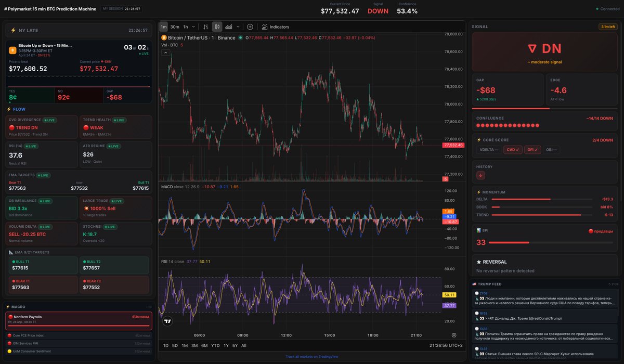
Task: Click the red down arrow in History
Action: (x=480, y=175)
